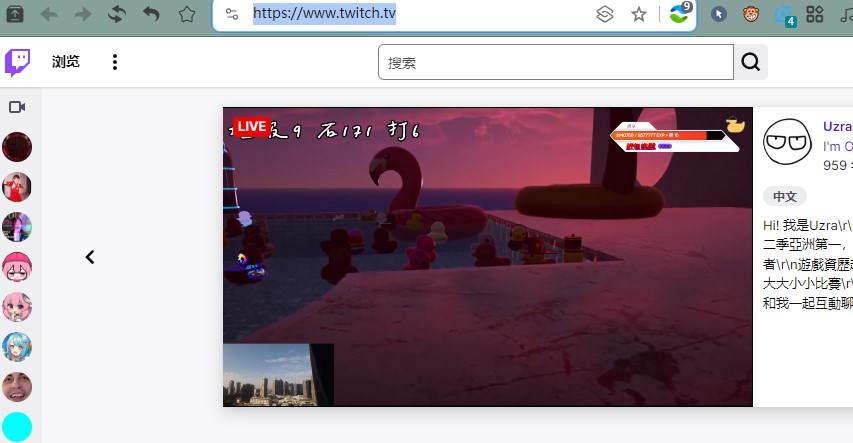Open the purple-lit streamer channel avatar
Screen dimensions: 853x443
tap(17, 227)
